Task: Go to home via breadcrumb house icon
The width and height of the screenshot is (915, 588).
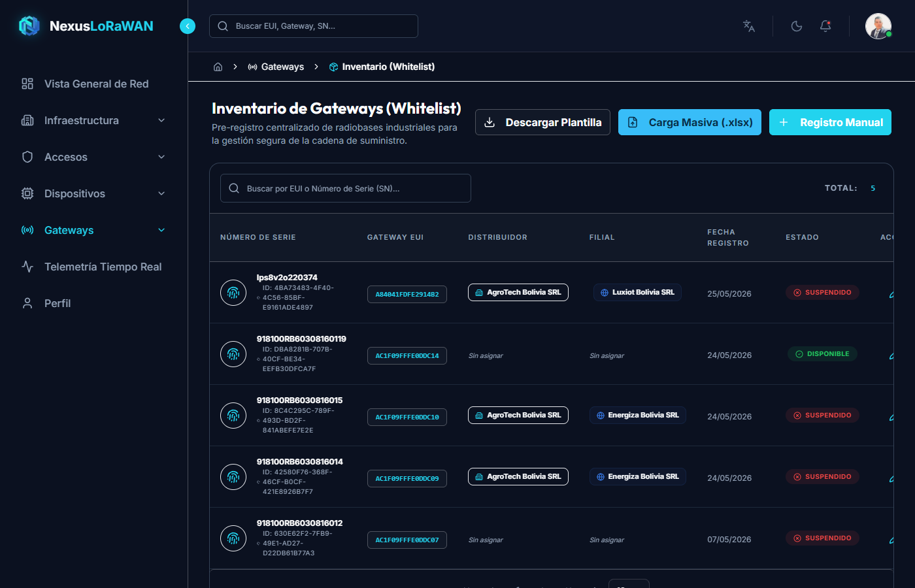Action: coord(218,67)
